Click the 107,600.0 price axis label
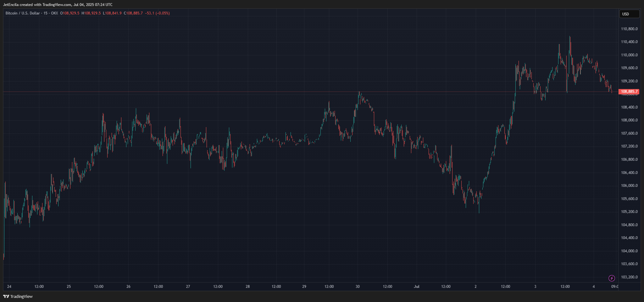 (629, 133)
